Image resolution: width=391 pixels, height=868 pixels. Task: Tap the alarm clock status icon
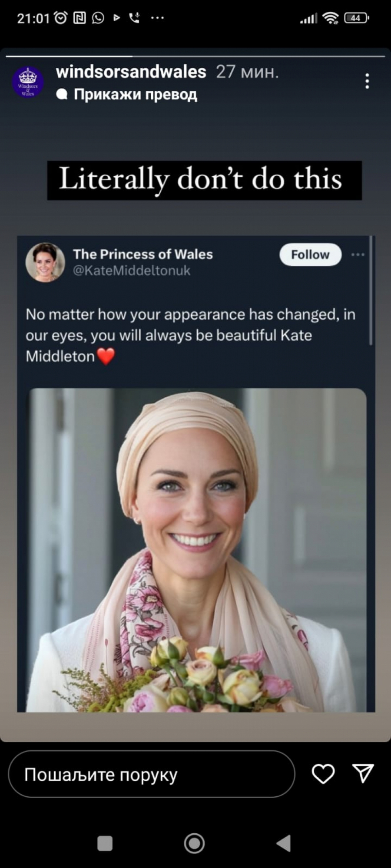tap(61, 18)
